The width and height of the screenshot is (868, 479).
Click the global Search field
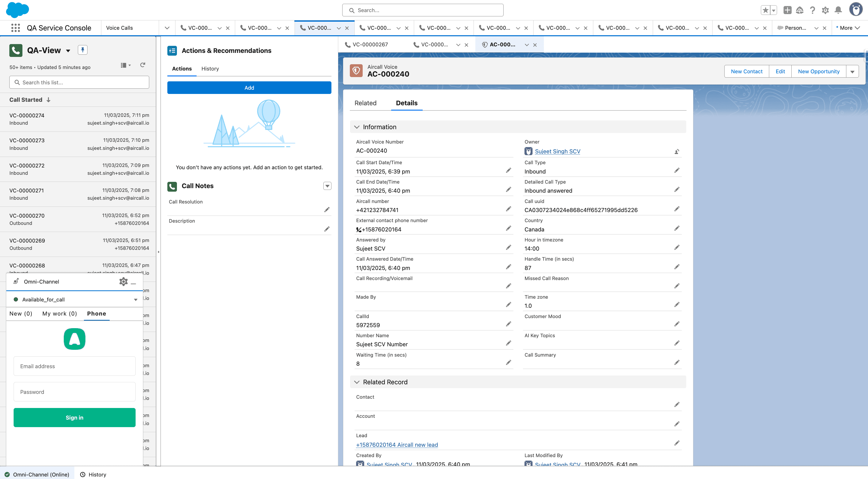(423, 10)
